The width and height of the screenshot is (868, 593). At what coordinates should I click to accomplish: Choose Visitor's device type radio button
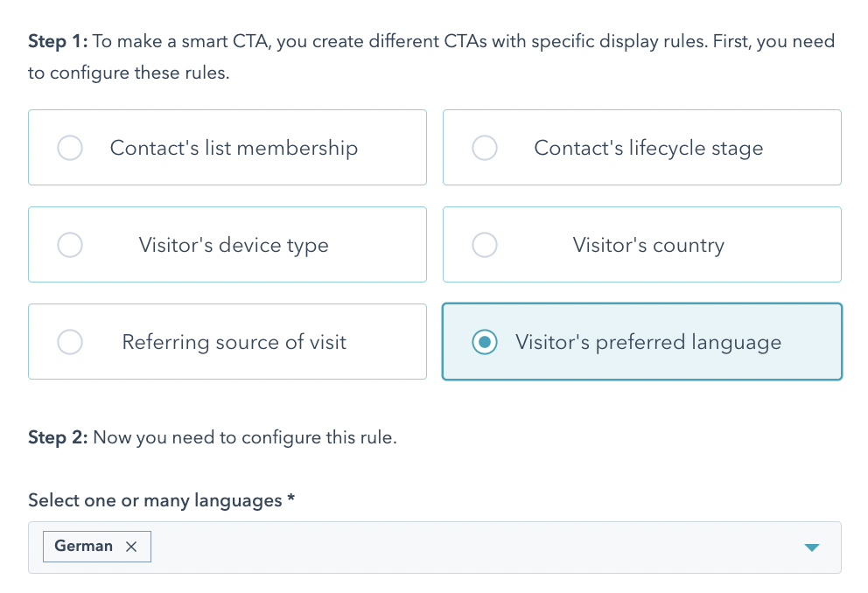70,245
